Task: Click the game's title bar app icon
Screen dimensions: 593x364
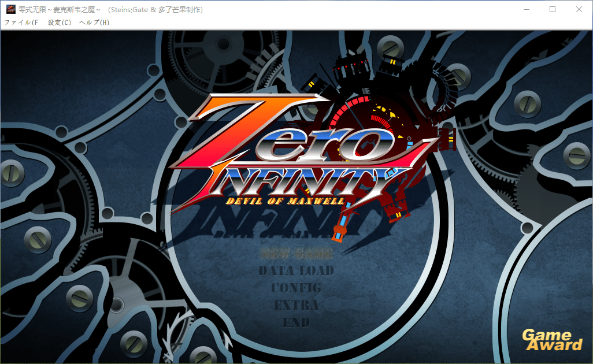Action: (x=10, y=9)
